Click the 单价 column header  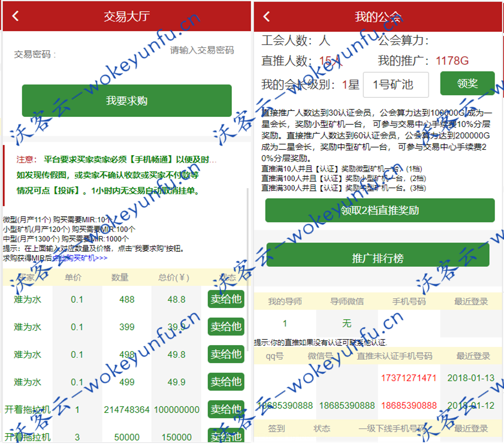73,277
